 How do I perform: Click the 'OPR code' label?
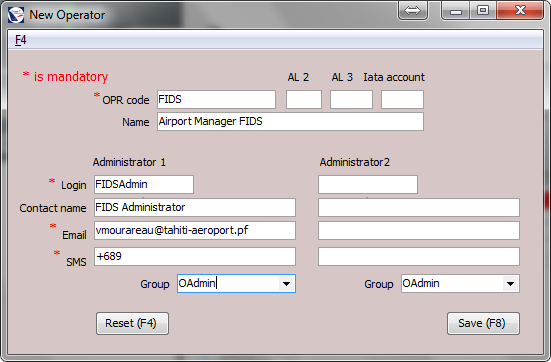coord(126,100)
